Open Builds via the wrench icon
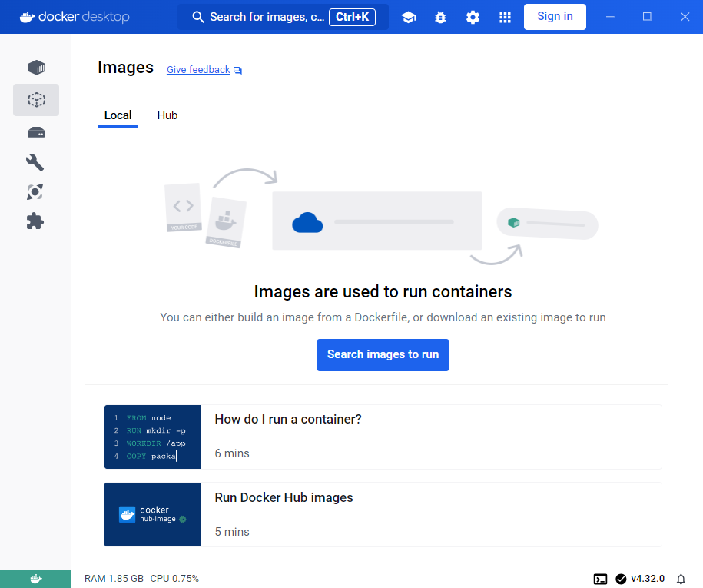The width and height of the screenshot is (703, 588). point(35,161)
